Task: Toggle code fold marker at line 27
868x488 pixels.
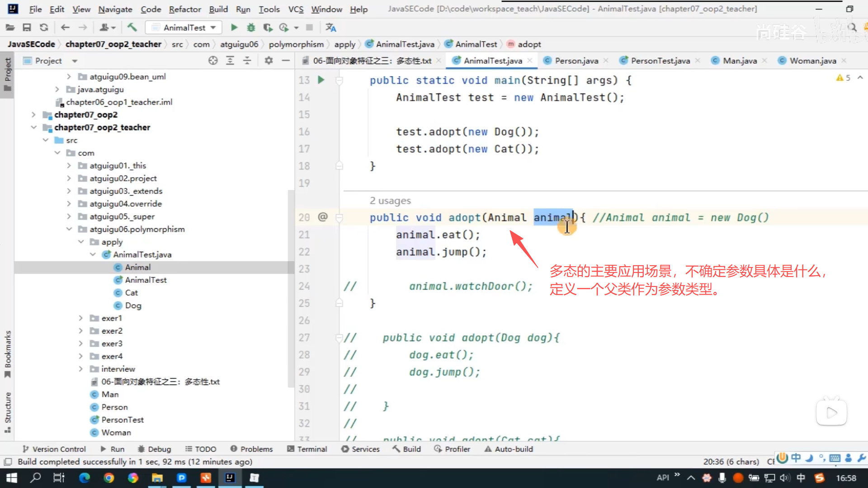Action: [339, 338]
